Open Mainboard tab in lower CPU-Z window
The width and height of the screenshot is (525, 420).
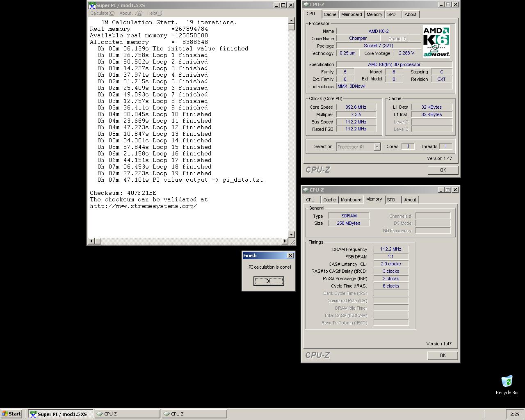click(351, 200)
